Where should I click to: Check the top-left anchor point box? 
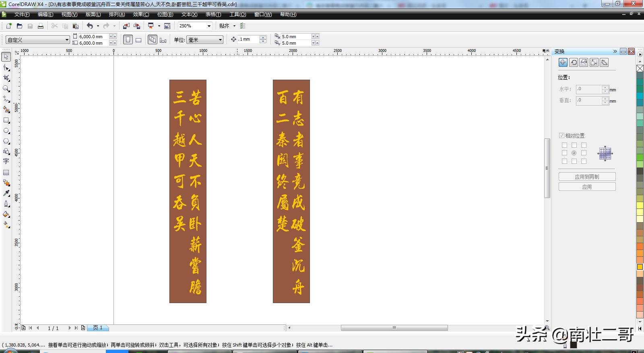click(564, 145)
